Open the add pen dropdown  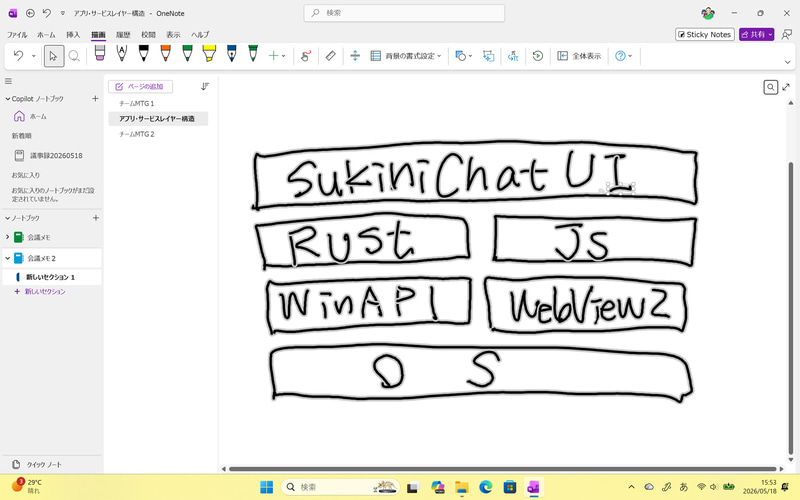[x=277, y=56]
